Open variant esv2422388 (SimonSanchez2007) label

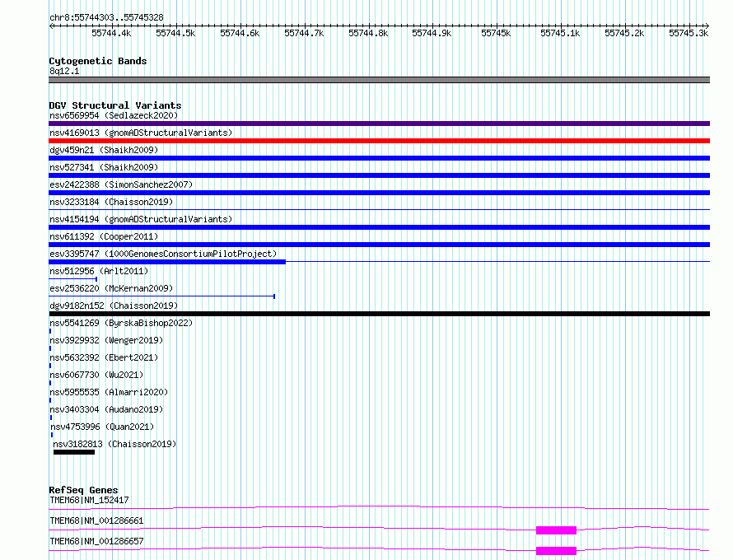[x=121, y=184]
